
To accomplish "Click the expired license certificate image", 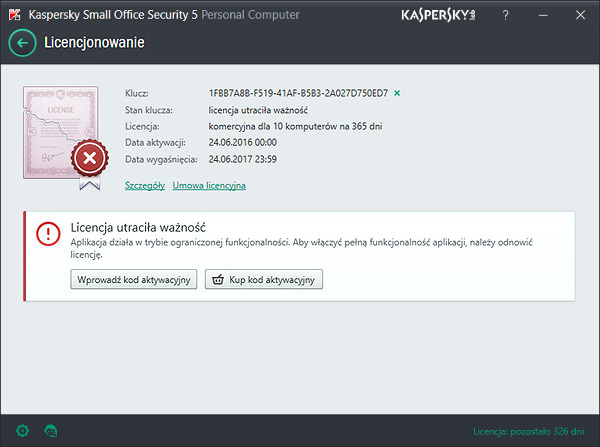I will coord(65,137).
